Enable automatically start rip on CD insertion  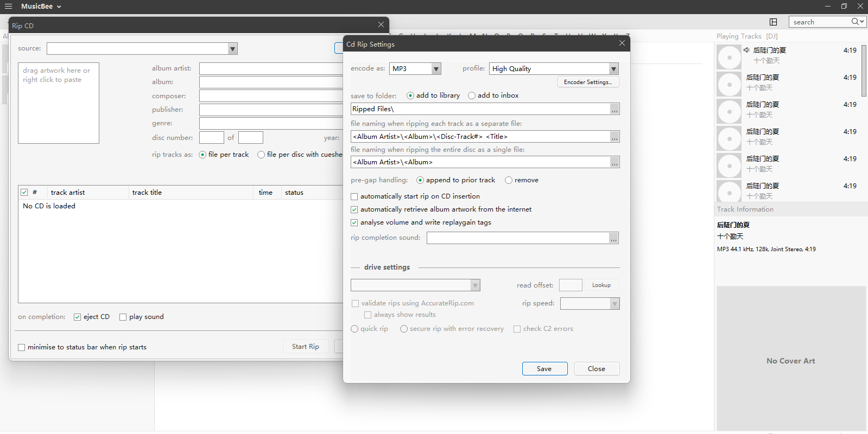pos(354,196)
